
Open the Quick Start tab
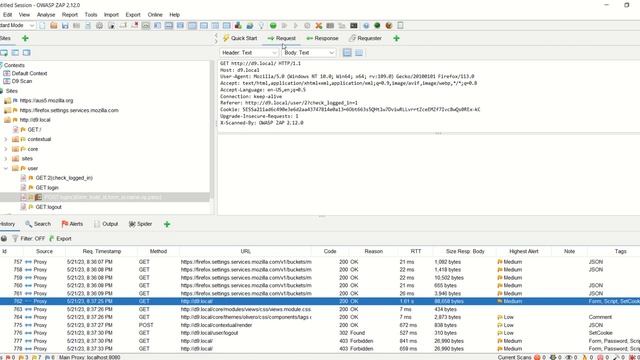click(x=240, y=38)
